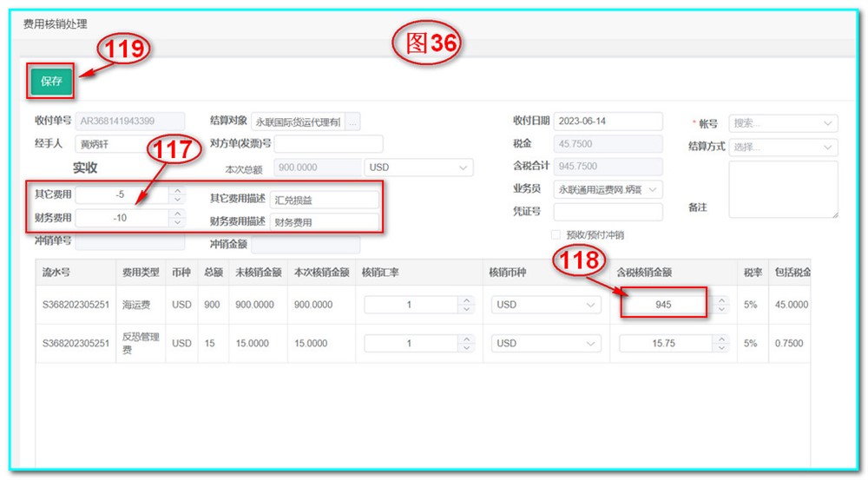The image size is (868, 480).
Task: Open 核销币种 dropdown in the 反恐管理费 row
Action: tap(546, 343)
